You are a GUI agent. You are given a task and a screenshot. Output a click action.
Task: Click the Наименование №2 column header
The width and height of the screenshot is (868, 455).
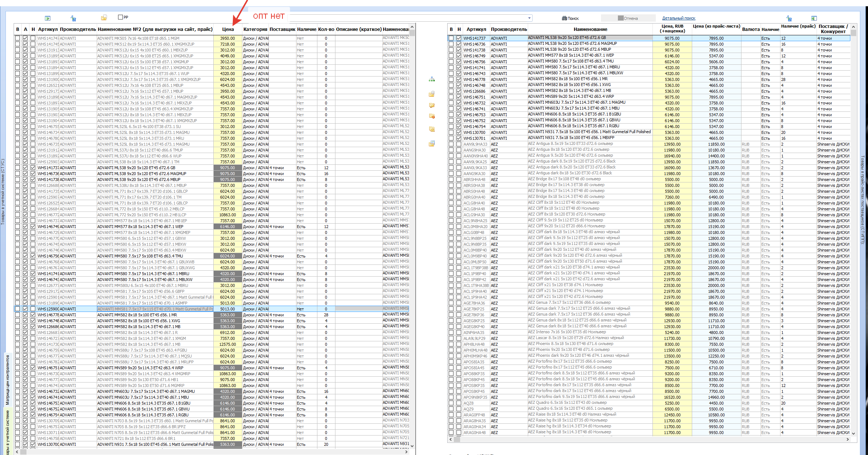coord(155,29)
